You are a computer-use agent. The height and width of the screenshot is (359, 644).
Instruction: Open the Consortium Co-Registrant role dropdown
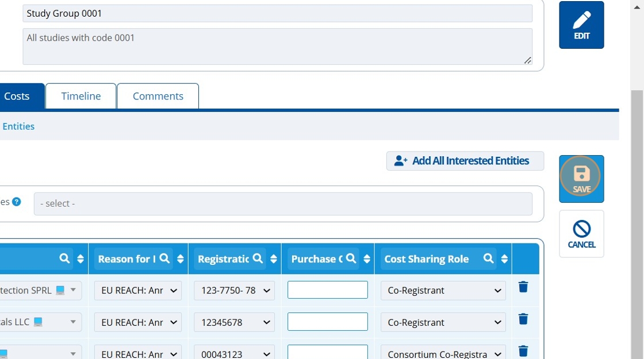[x=443, y=353]
